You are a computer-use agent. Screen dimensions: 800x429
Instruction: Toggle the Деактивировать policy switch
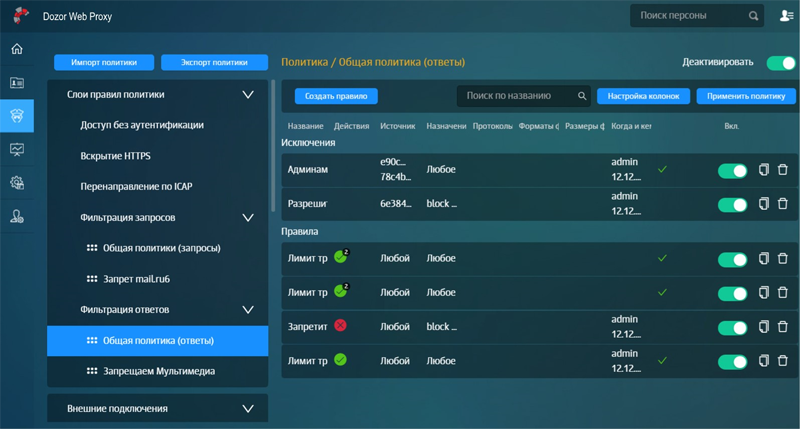point(781,63)
